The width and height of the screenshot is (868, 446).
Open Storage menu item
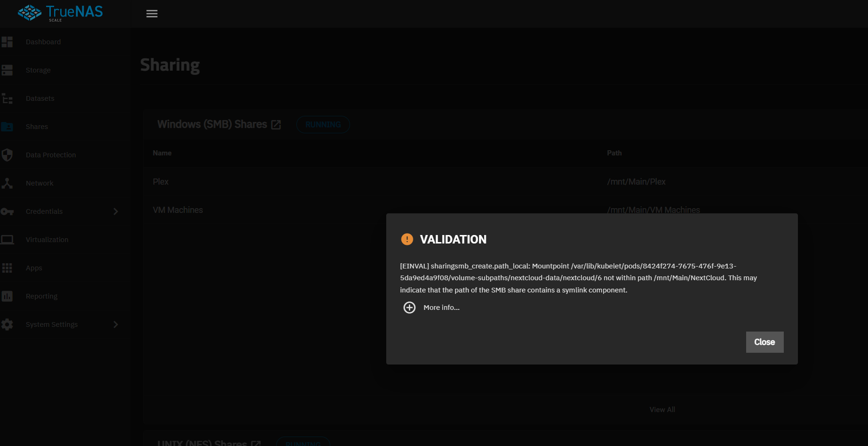(38, 70)
